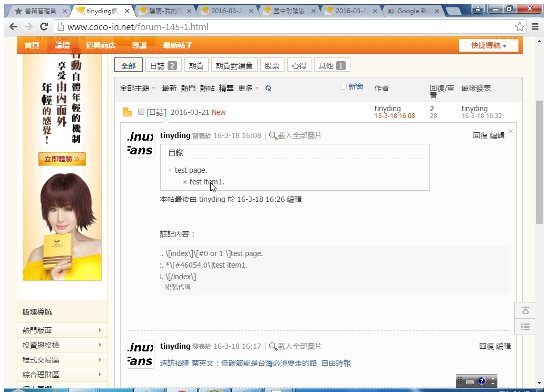
Task: Filter threads by 熱帖
Action: [x=207, y=88]
